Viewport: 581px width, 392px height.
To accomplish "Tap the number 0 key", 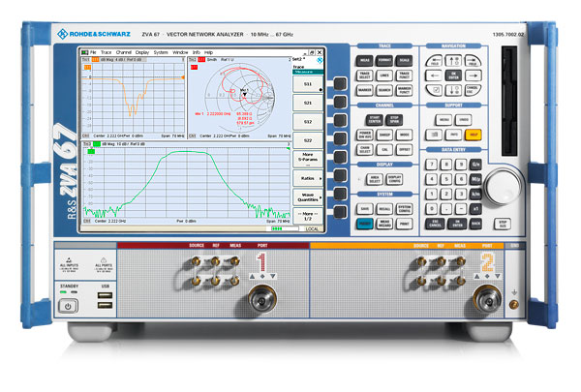I will [x=431, y=209].
